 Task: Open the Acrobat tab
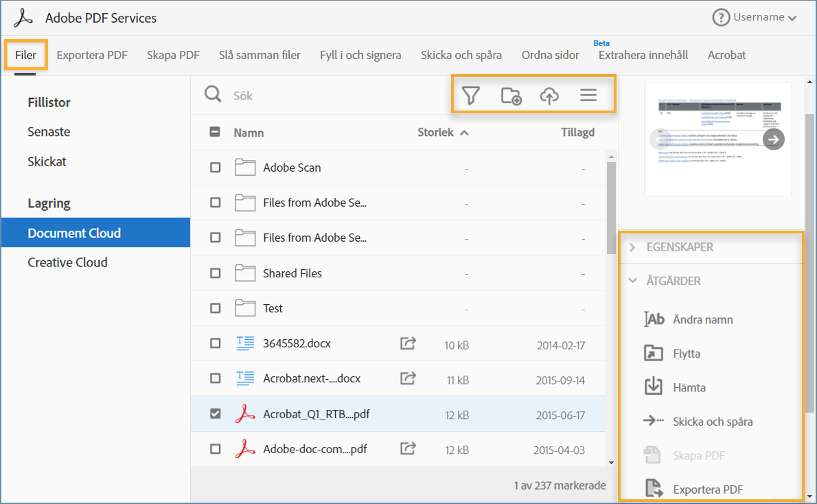tap(726, 55)
